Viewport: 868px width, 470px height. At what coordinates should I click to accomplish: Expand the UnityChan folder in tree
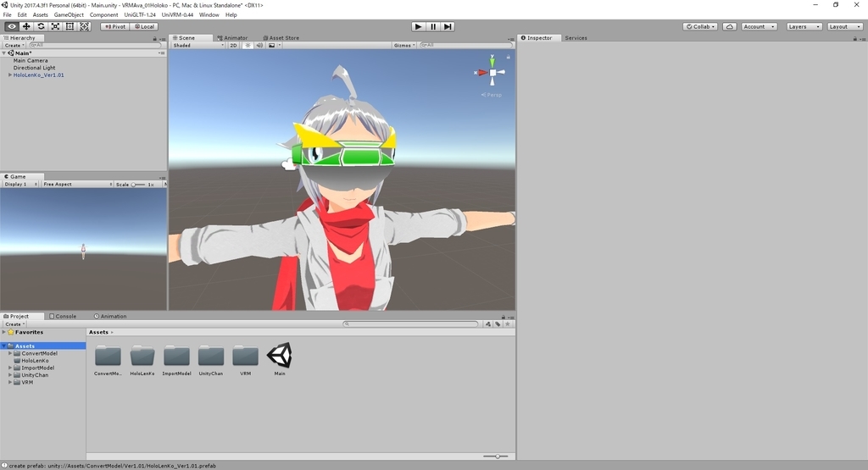[x=10, y=375]
